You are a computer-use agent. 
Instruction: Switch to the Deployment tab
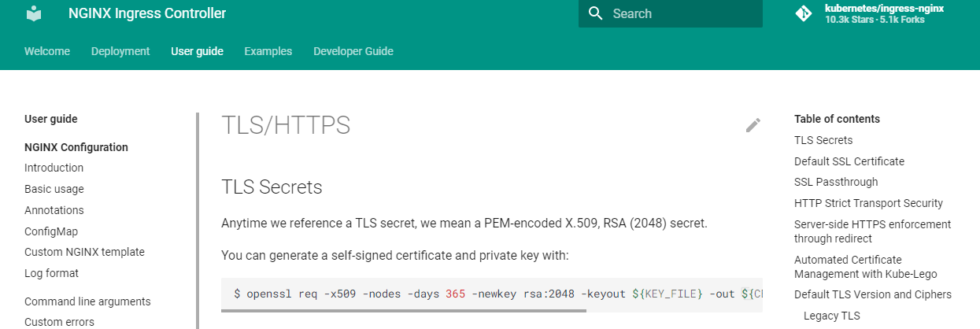point(120,51)
